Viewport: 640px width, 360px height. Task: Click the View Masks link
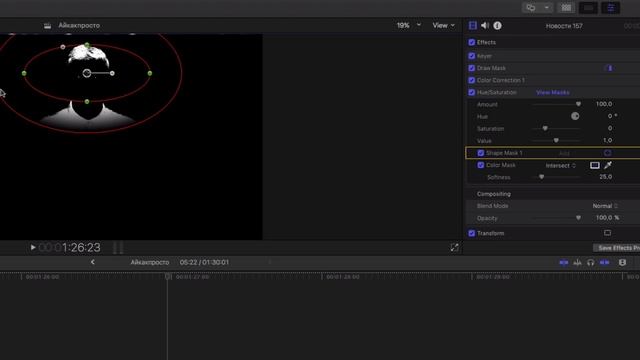[x=553, y=93]
